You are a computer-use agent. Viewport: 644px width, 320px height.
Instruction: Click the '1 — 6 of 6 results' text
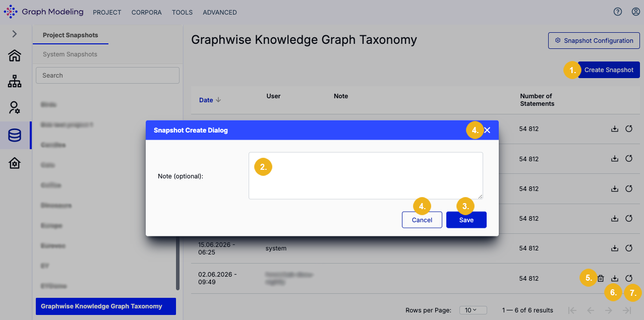coord(528,310)
